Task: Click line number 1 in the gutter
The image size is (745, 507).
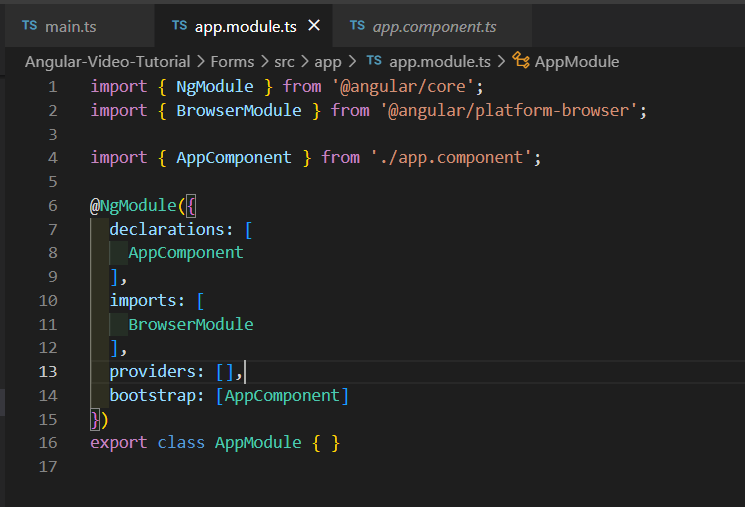Action: 52,87
